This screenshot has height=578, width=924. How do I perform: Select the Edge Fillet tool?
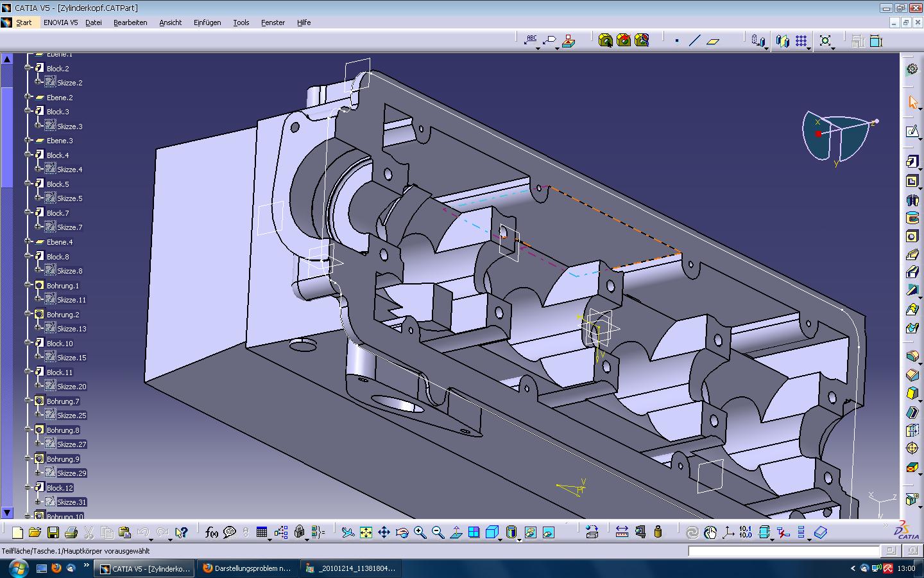[912, 356]
